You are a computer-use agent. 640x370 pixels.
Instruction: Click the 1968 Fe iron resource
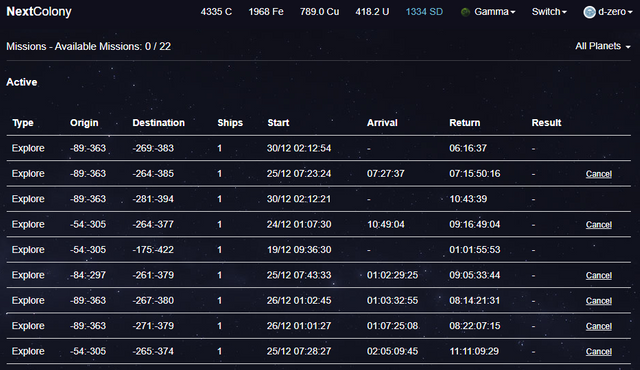click(266, 12)
